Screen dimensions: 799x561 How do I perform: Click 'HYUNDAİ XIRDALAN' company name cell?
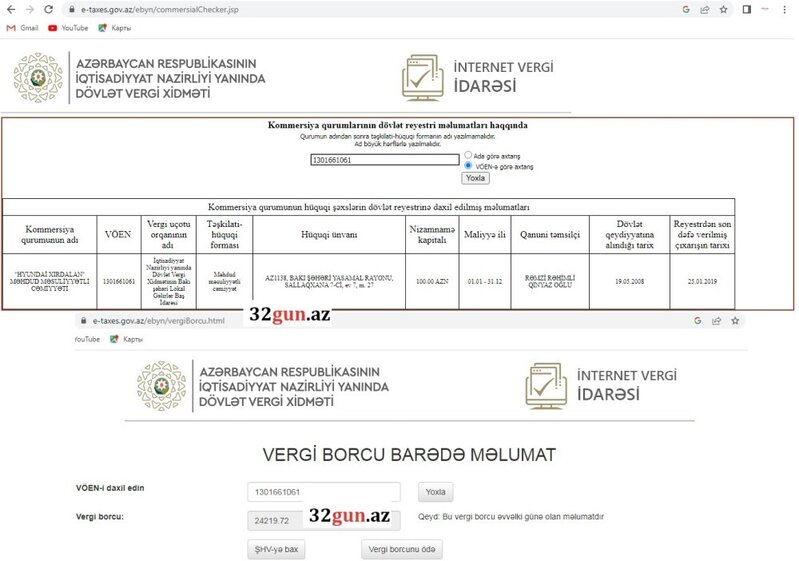click(49, 281)
